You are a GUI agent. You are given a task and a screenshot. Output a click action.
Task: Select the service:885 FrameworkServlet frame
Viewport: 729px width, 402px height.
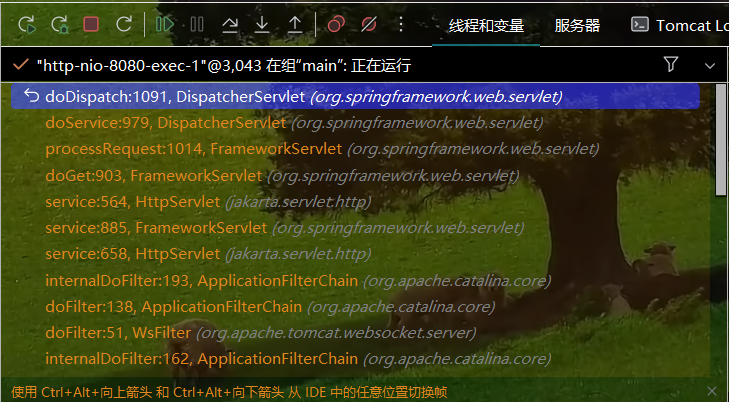pos(355,228)
